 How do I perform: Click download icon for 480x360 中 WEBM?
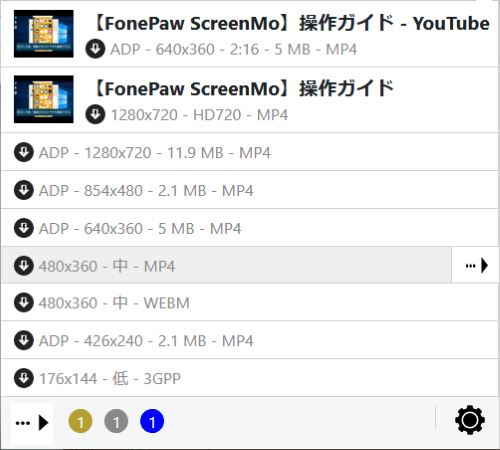pos(24,303)
